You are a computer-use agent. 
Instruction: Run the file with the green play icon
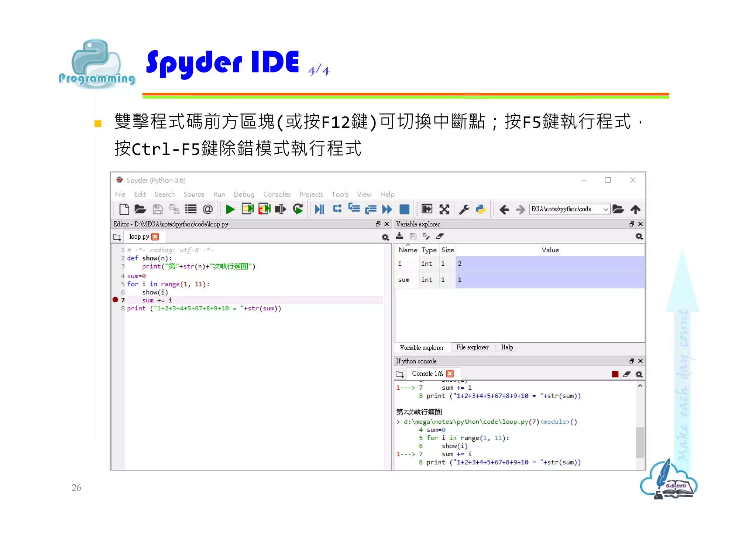[x=230, y=209]
